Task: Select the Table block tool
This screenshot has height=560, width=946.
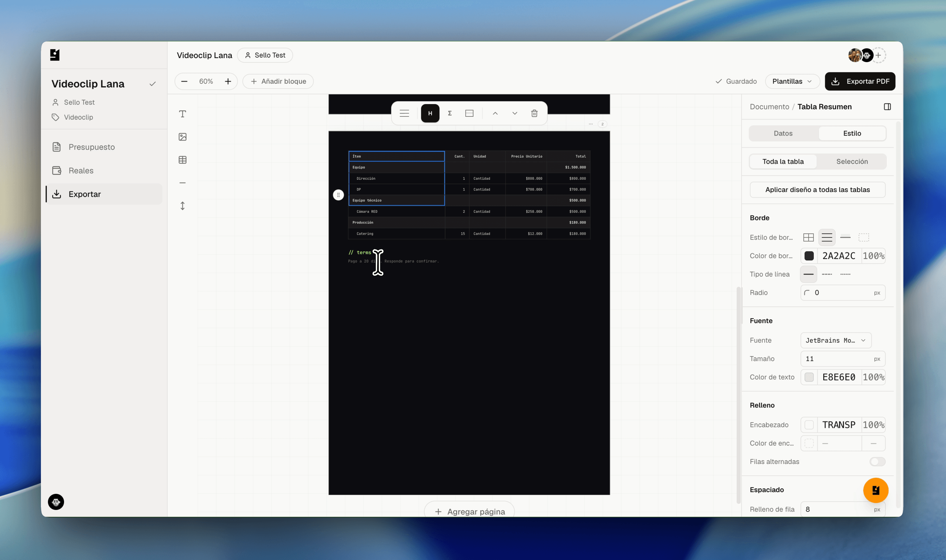Action: [x=183, y=160]
